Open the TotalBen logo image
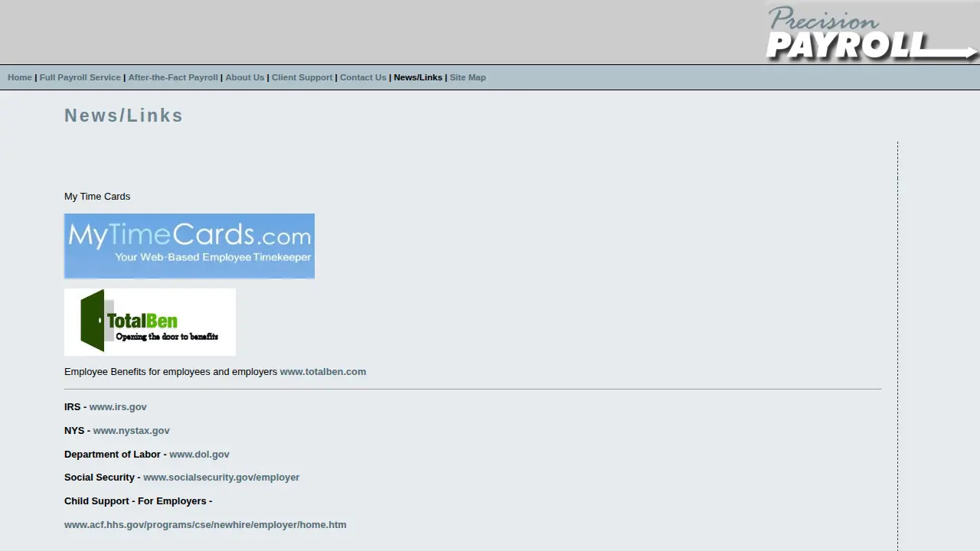 [150, 322]
